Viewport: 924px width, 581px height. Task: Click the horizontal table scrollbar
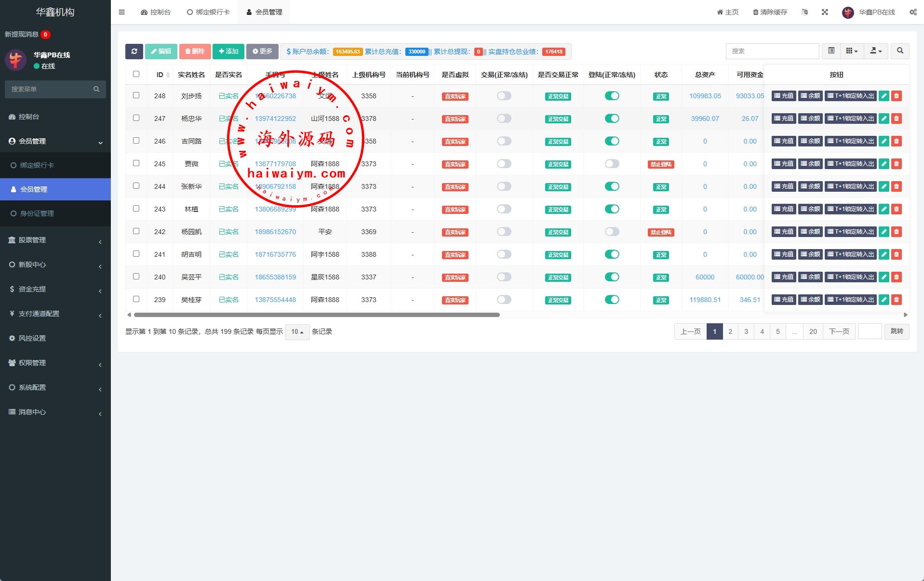tap(316, 315)
